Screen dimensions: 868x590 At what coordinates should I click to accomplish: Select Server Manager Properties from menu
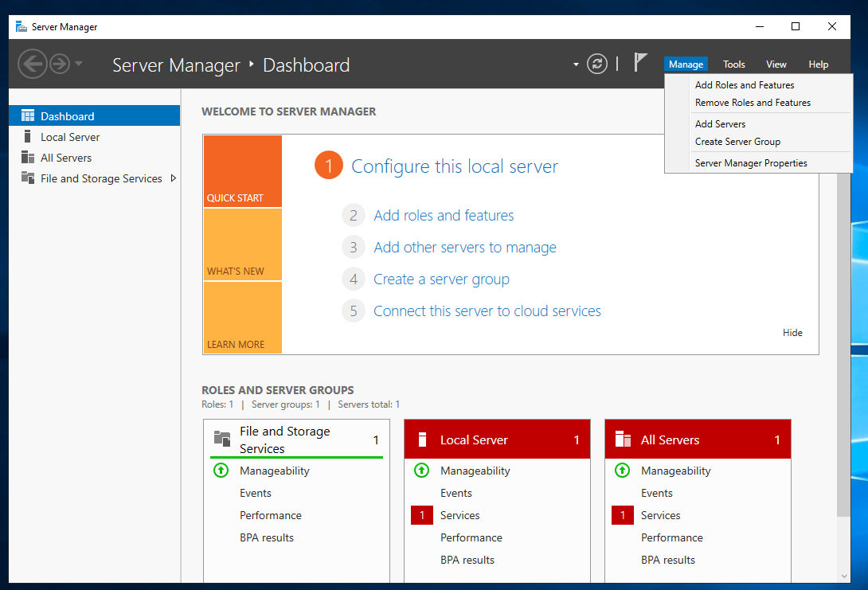pos(750,163)
